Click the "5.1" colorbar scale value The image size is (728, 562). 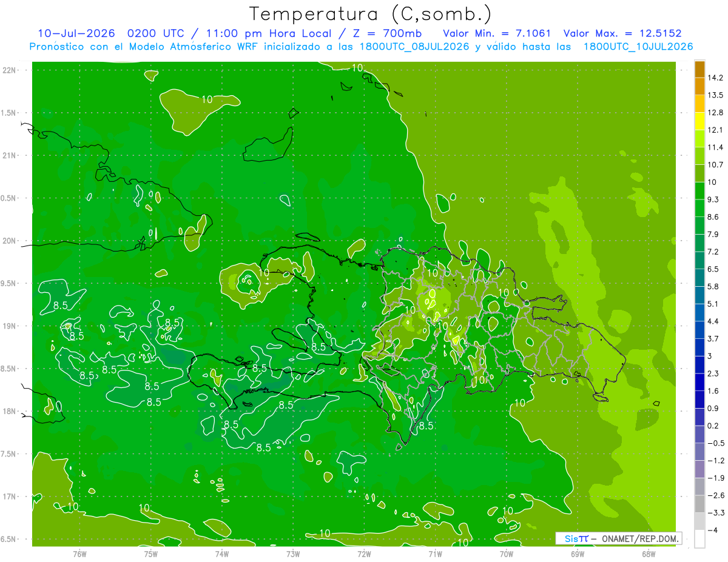[714, 304]
